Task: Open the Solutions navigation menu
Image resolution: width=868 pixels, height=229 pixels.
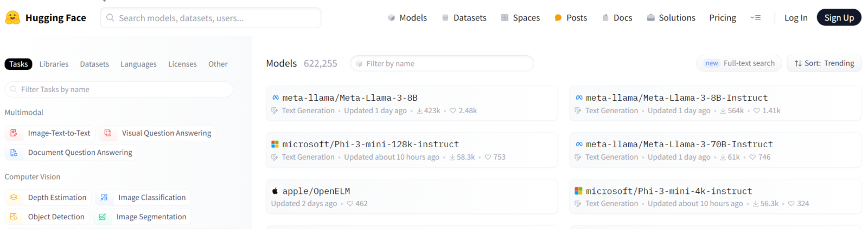Action: coord(671,18)
